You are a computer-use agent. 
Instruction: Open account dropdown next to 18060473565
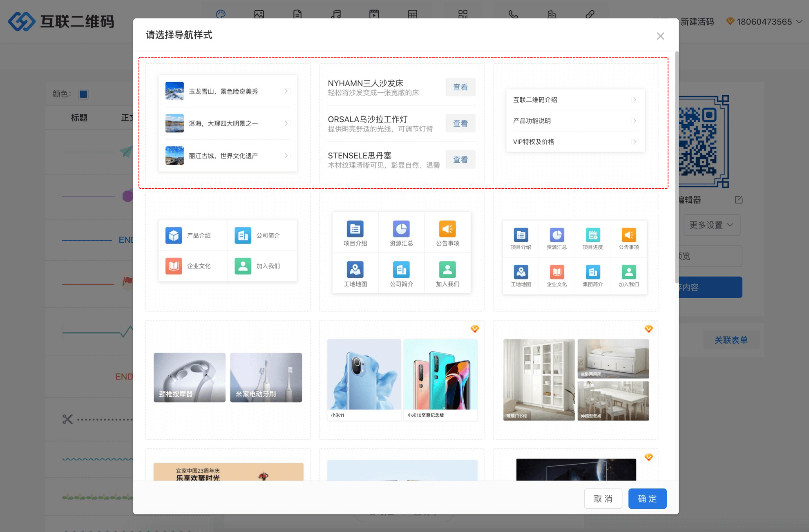click(x=800, y=22)
